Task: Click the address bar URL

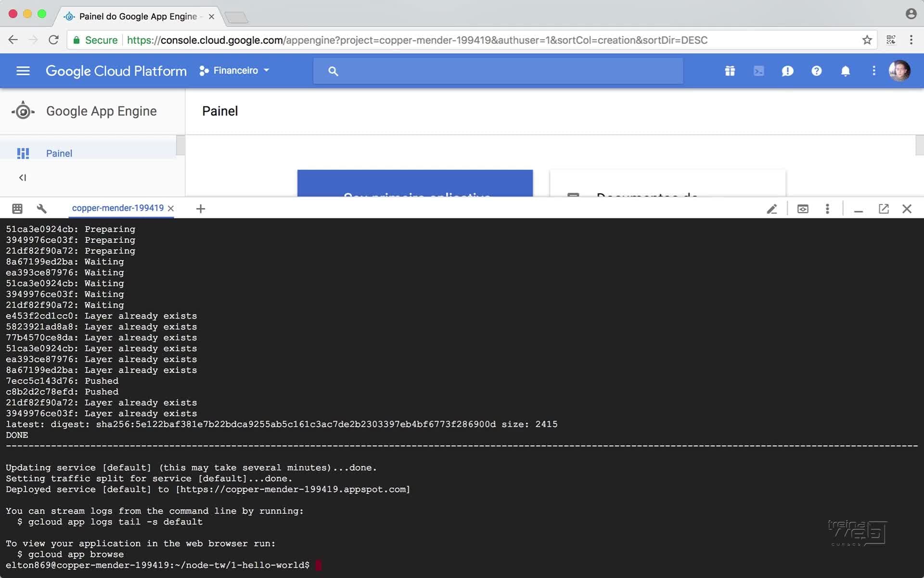Action: [x=417, y=40]
